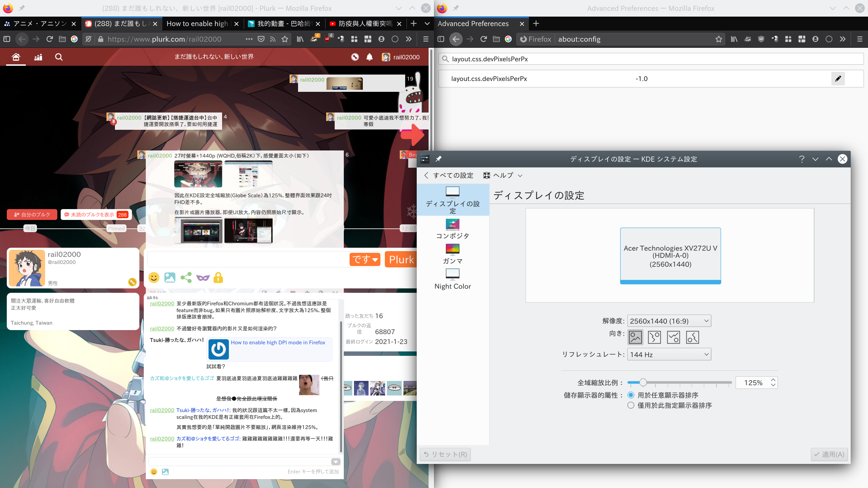The height and width of the screenshot is (488, 868).
Task: Click 未読のプルクを表示 288 button
Action: click(x=96, y=215)
